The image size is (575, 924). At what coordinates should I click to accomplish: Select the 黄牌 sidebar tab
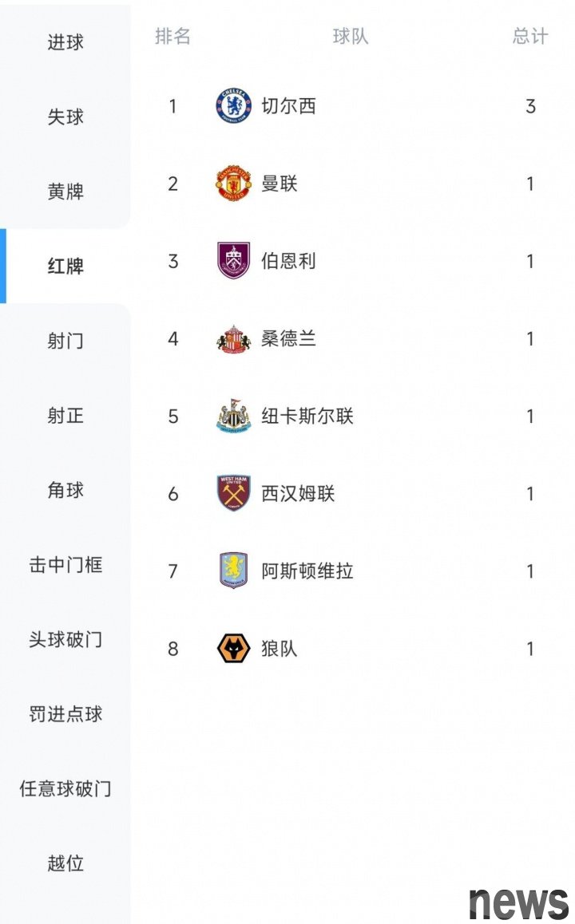click(x=65, y=192)
